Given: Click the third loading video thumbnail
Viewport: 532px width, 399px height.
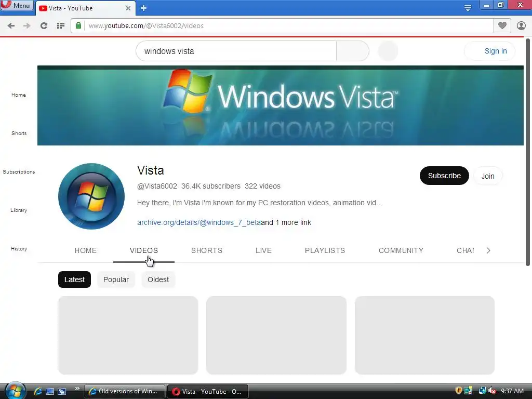Looking at the screenshot, I should tap(424, 335).
